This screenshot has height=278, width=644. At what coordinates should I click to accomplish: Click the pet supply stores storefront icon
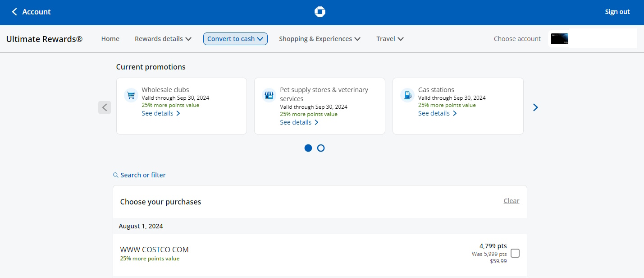269,95
